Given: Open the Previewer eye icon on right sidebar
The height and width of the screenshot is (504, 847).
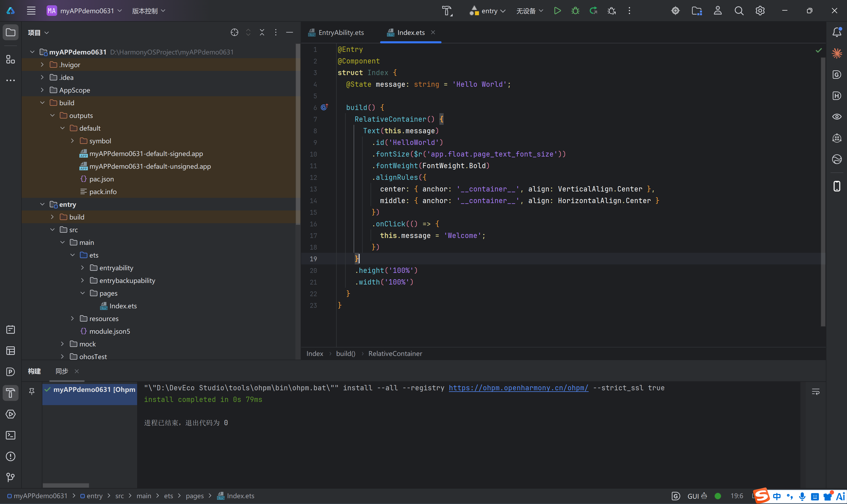Looking at the screenshot, I should 837,117.
